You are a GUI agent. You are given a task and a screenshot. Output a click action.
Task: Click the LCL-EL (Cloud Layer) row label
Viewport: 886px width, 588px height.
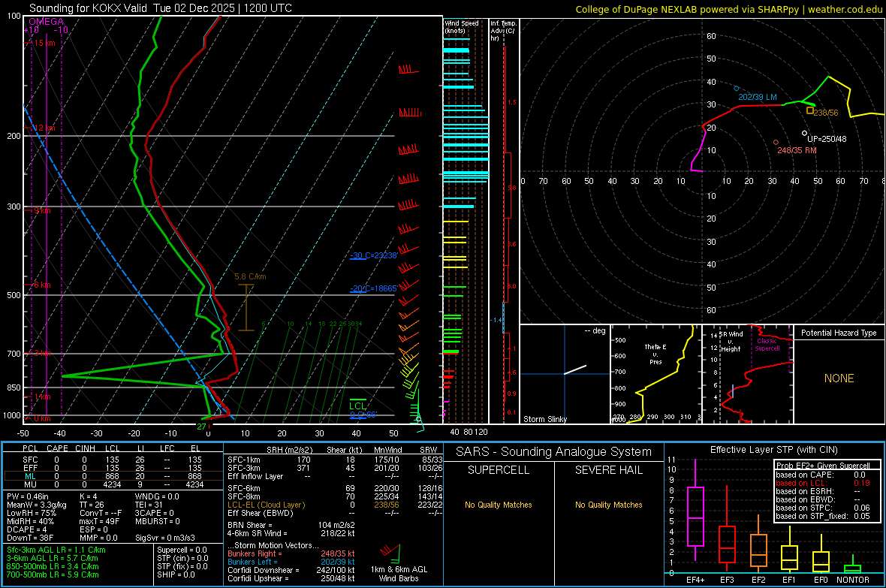click(x=266, y=505)
